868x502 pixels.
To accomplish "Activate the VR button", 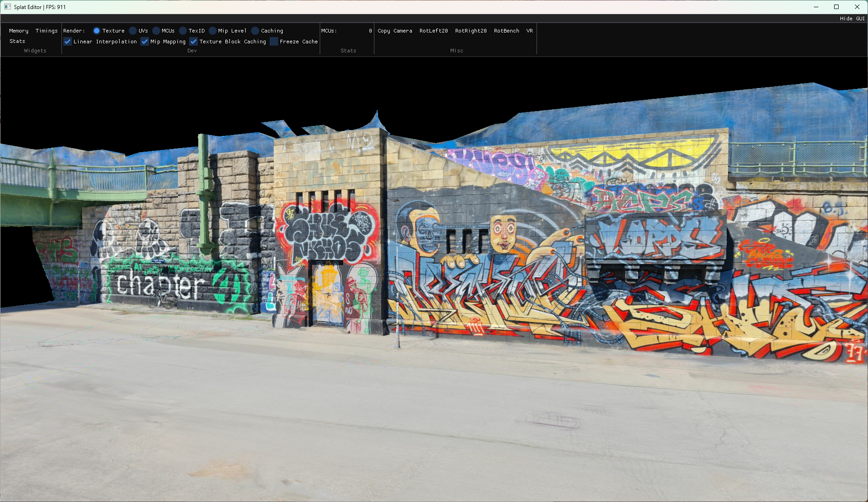I will [529, 31].
